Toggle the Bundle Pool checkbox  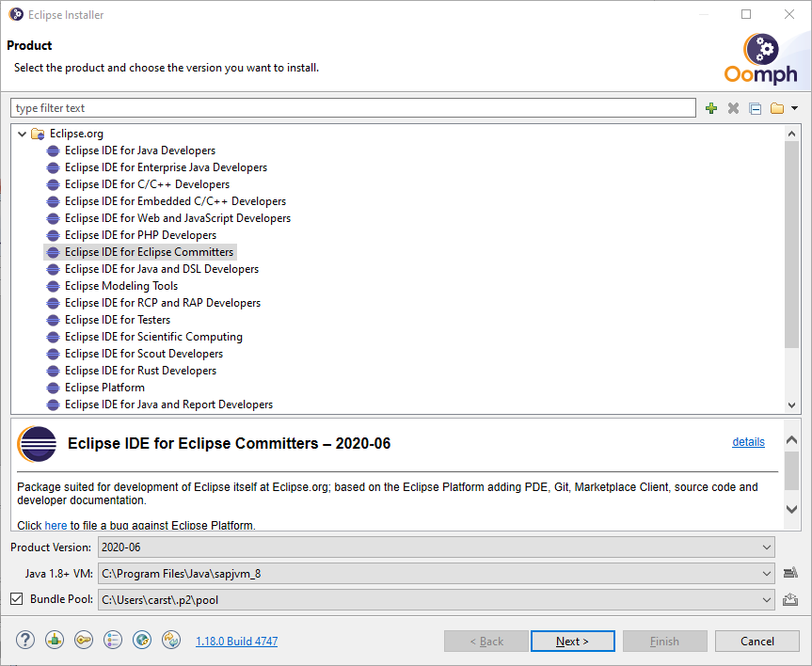[17, 599]
